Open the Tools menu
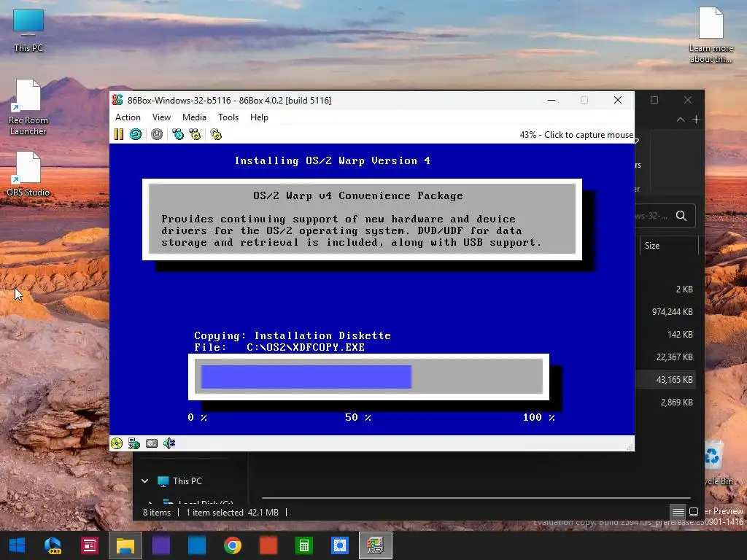 click(228, 117)
